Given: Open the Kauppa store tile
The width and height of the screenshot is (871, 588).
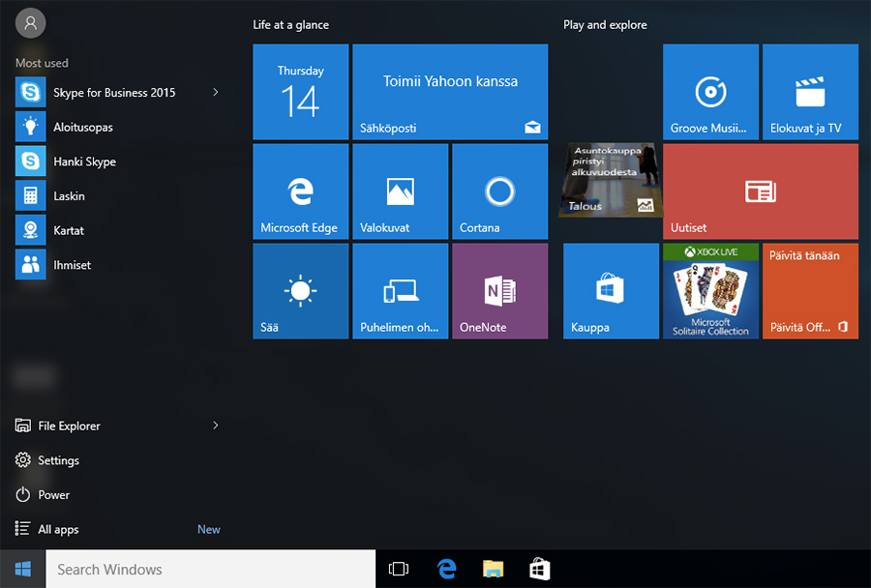Looking at the screenshot, I should (x=611, y=291).
